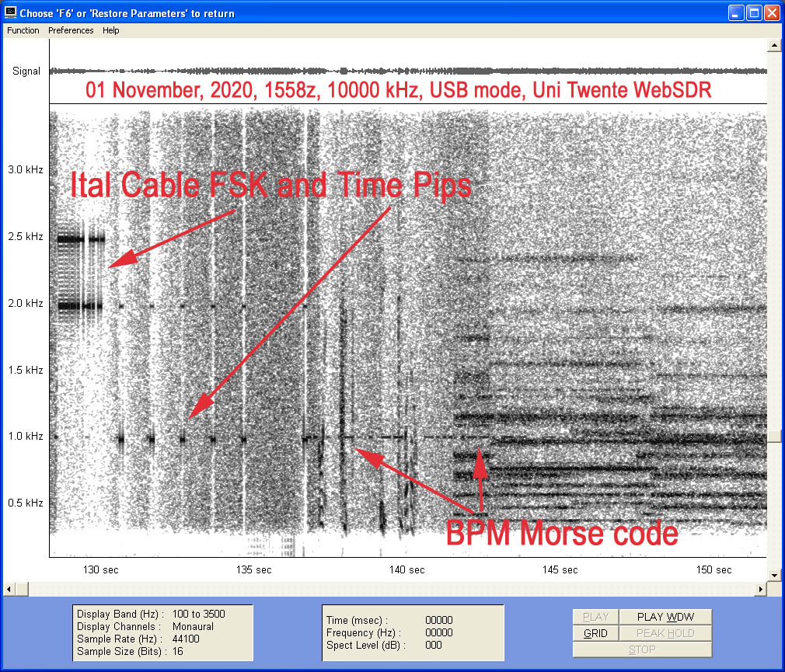Click the Sample Rate value 44100
This screenshot has width=785, height=672.
[186, 639]
